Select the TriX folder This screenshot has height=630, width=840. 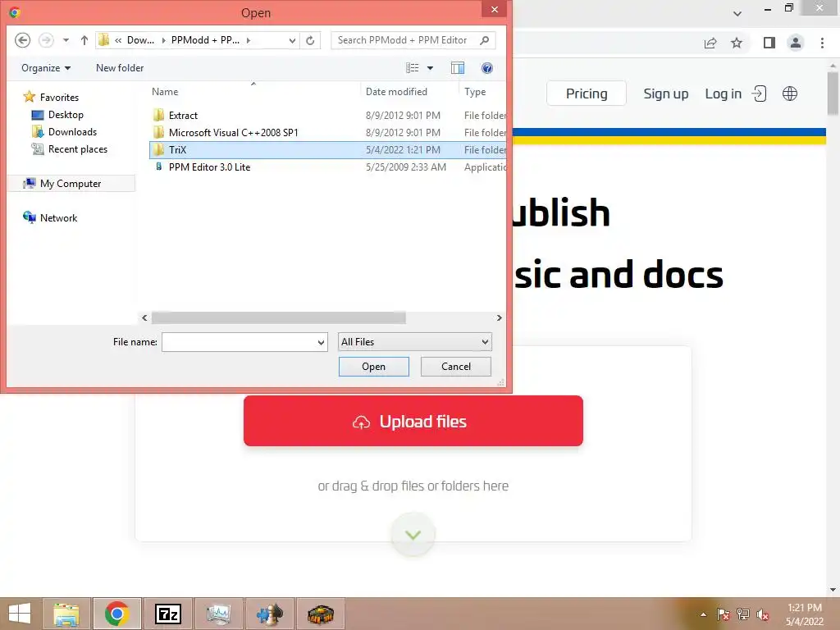[x=327, y=149]
